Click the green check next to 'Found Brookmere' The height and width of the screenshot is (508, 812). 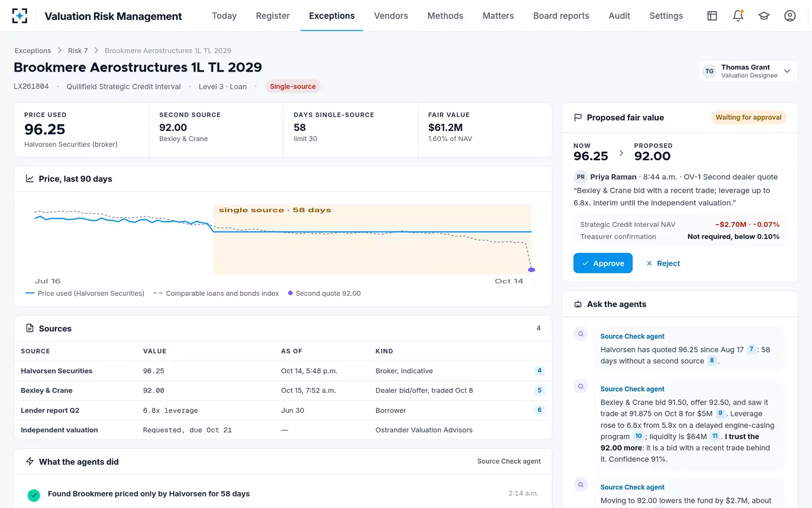34,495
